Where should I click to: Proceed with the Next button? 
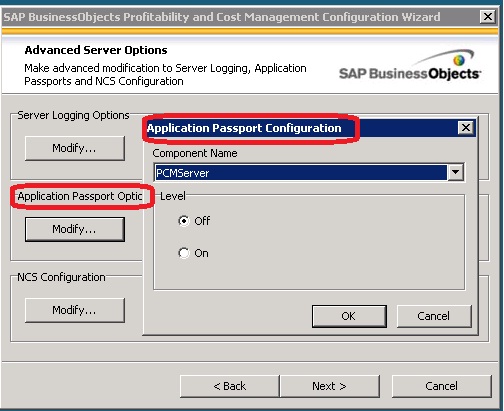click(x=329, y=386)
